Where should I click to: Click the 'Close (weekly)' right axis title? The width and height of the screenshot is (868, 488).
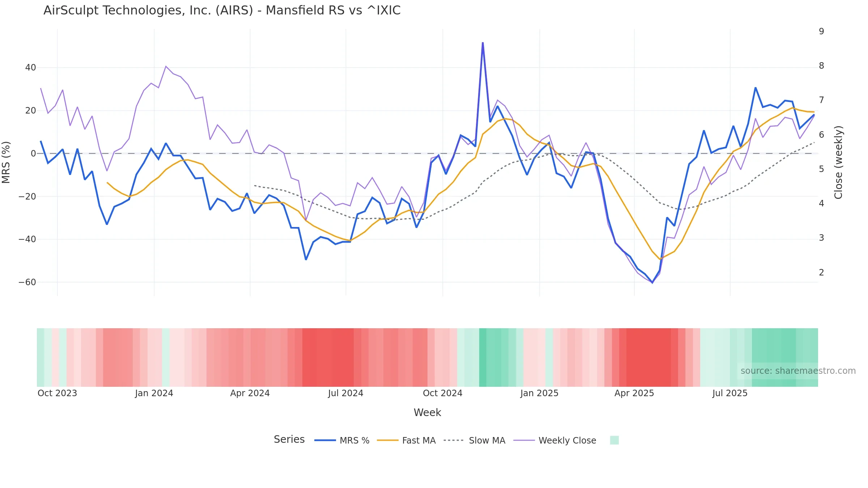(838, 162)
